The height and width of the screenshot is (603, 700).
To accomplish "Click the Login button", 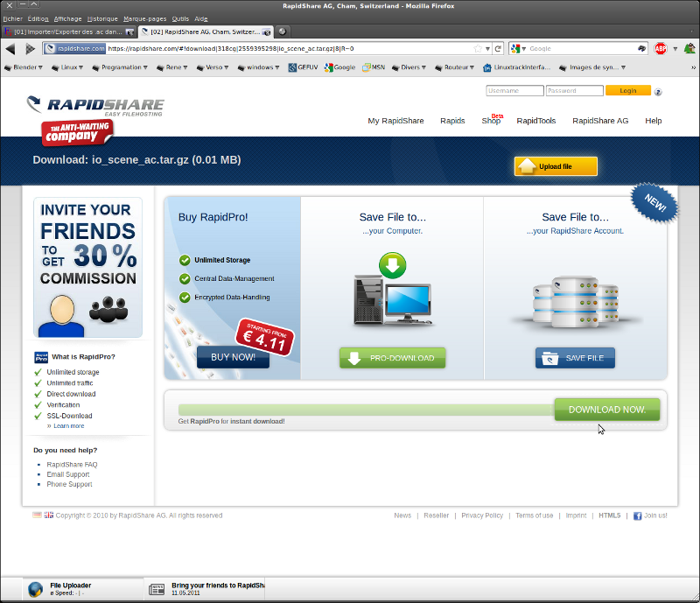I will [x=628, y=91].
